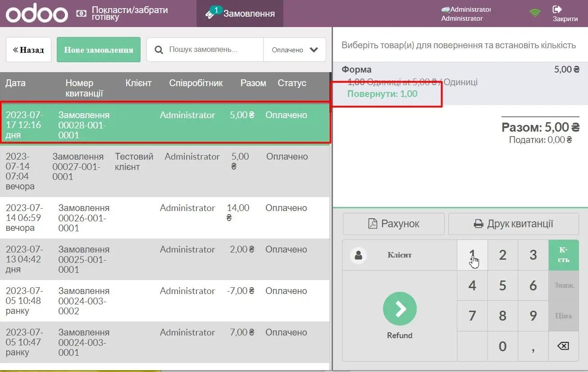This screenshot has height=372, width=588.
Task: Download the Рахунок PDF invoice
Action: (393, 224)
